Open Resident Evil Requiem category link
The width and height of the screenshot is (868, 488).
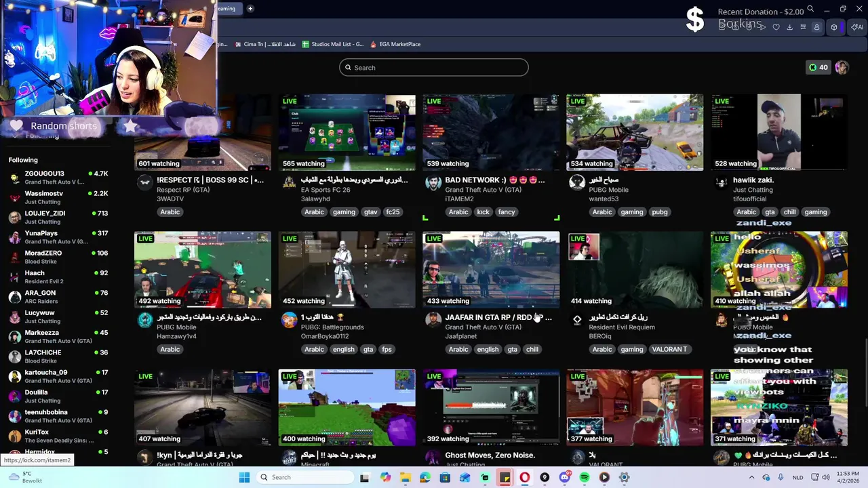tap(622, 327)
